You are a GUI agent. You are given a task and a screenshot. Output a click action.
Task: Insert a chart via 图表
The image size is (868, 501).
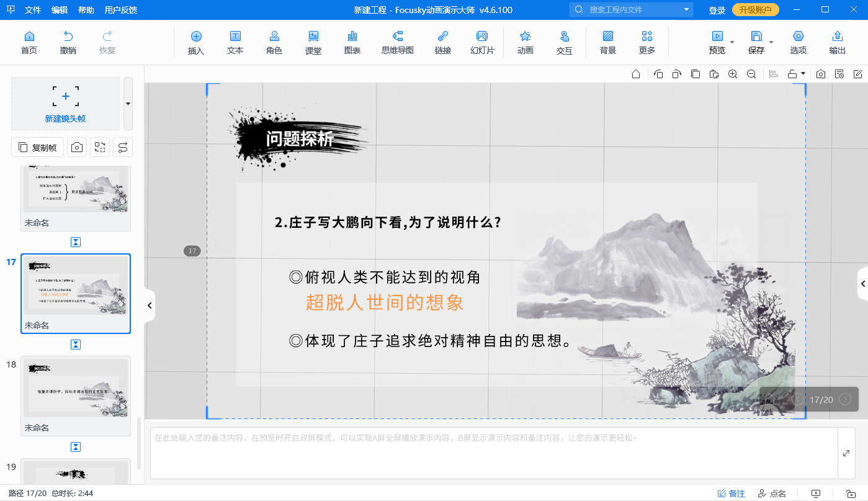click(352, 43)
